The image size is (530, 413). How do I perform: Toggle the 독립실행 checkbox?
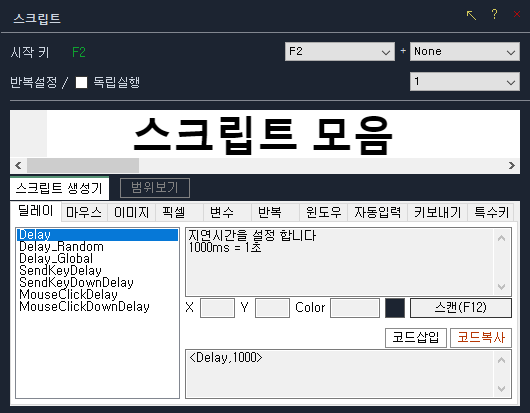[x=81, y=82]
